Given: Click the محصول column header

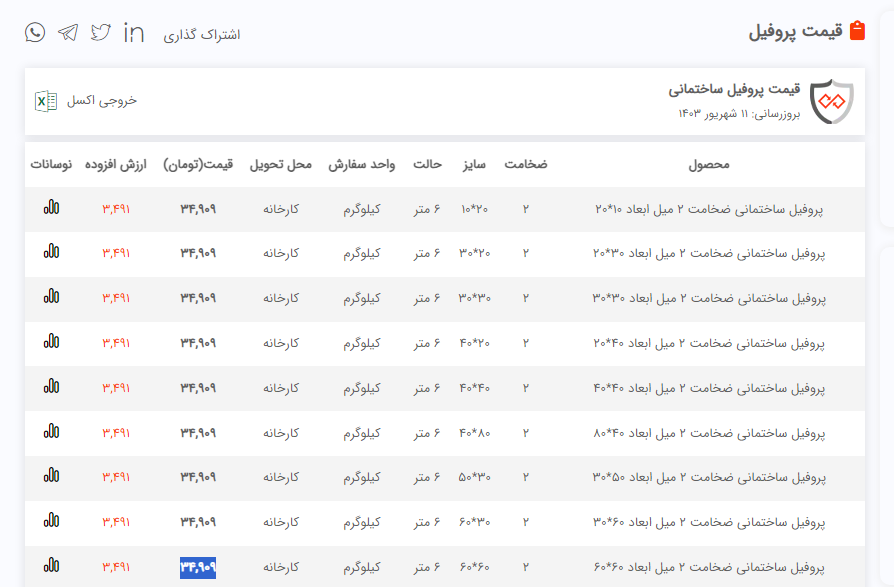Looking at the screenshot, I should (710, 164).
